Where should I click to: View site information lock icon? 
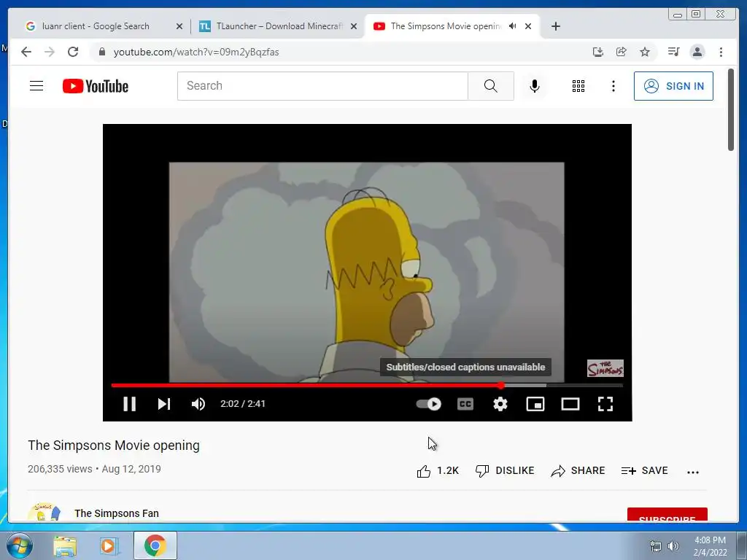(x=101, y=52)
